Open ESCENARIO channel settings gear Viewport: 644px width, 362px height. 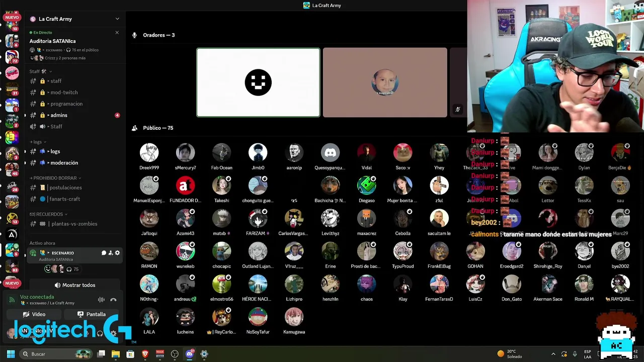click(117, 253)
